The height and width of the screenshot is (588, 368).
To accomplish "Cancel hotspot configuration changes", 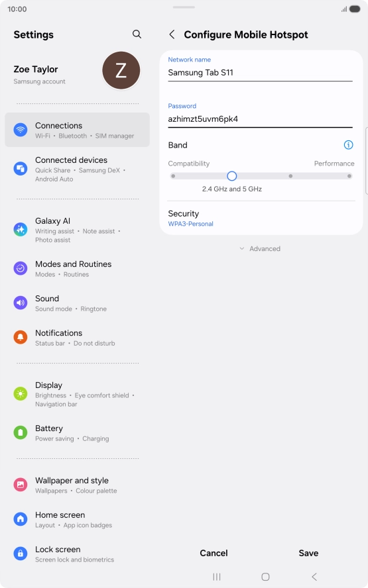I will tap(214, 553).
